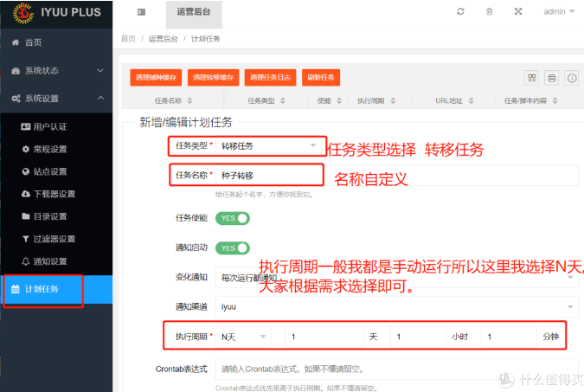Sort by the 任务/脚本内容 column arrows

[x=555, y=100]
